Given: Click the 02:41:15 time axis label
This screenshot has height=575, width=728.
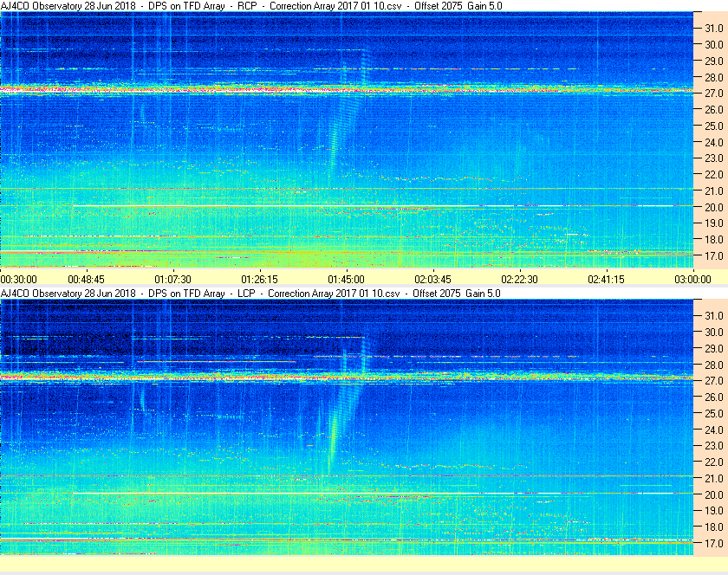Looking at the screenshot, I should coord(607,280).
